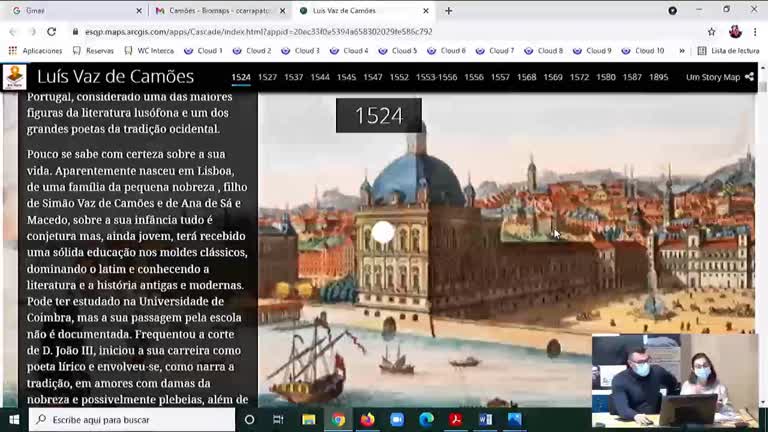Jump to 1572 section
The image size is (768, 432).
pos(579,77)
